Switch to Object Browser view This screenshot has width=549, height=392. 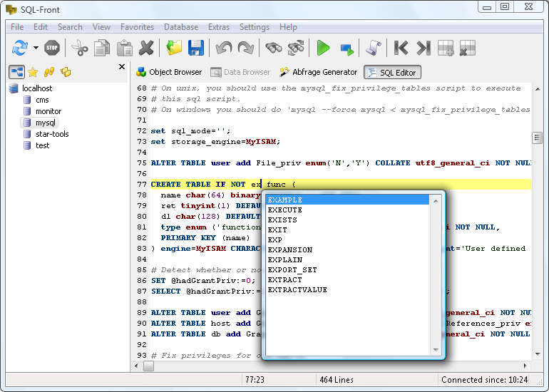pyautogui.click(x=169, y=72)
